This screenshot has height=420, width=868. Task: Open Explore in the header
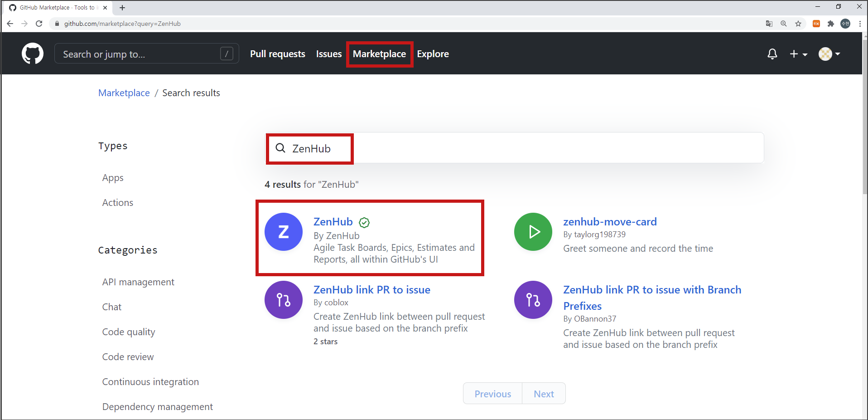point(433,54)
